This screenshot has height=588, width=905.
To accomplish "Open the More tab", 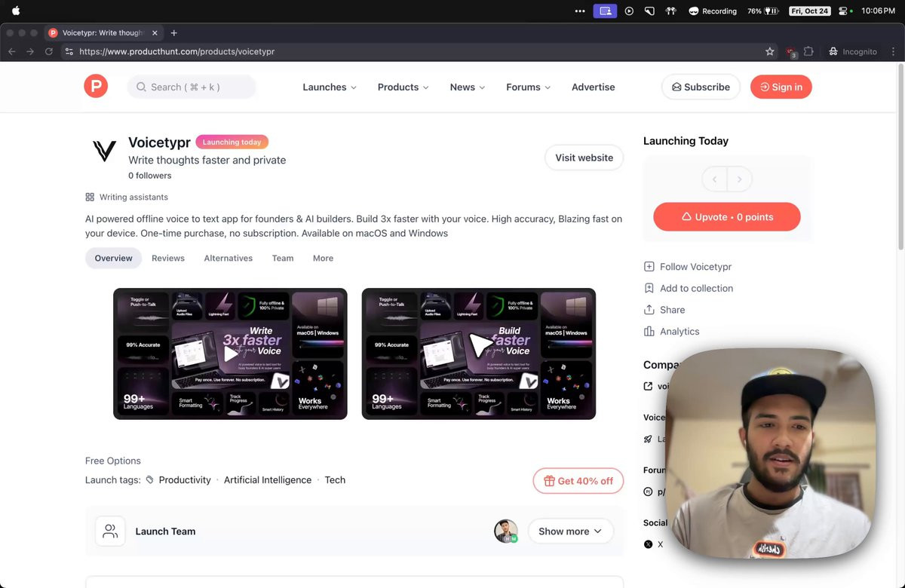I will [x=323, y=258].
